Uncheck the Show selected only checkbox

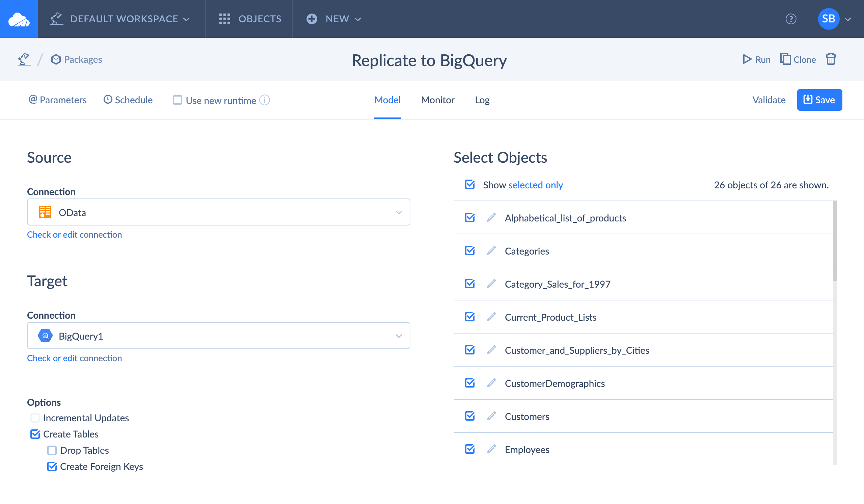click(x=470, y=185)
